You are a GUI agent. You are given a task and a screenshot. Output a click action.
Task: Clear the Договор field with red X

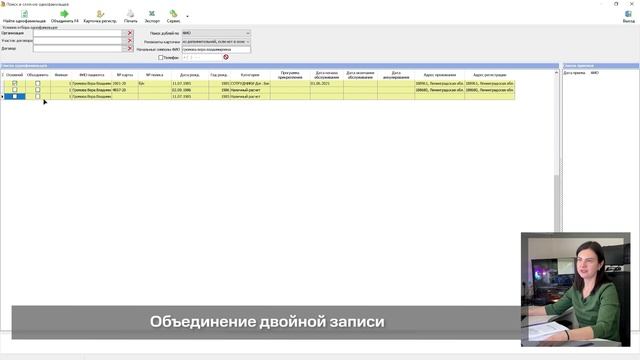point(130,49)
